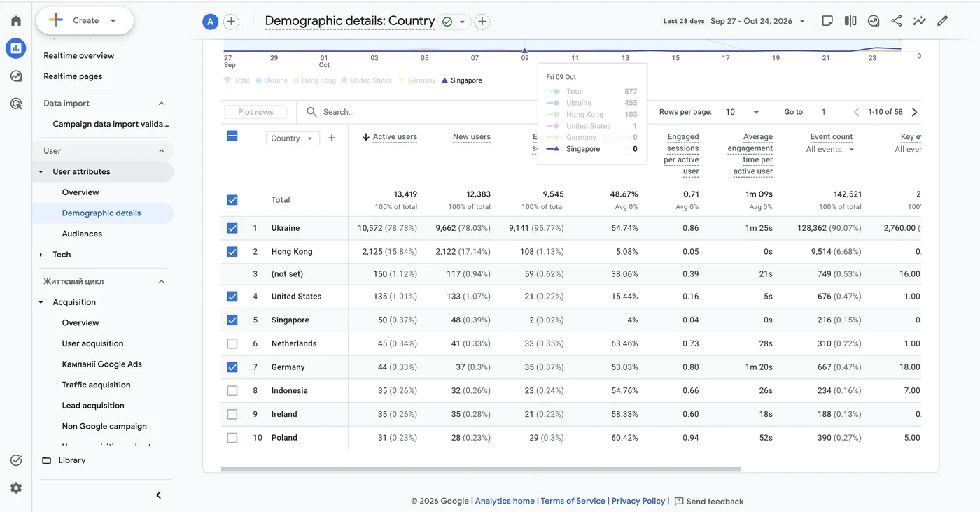The height and width of the screenshot is (512, 980).
Task: Open the Privacy Policy link
Action: (x=638, y=501)
